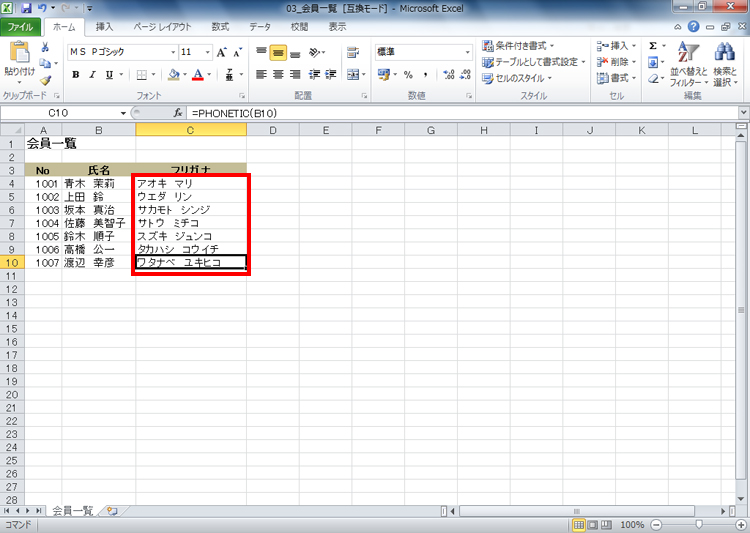
Task: Open the 表示 ribbon tab
Action: pos(337,27)
